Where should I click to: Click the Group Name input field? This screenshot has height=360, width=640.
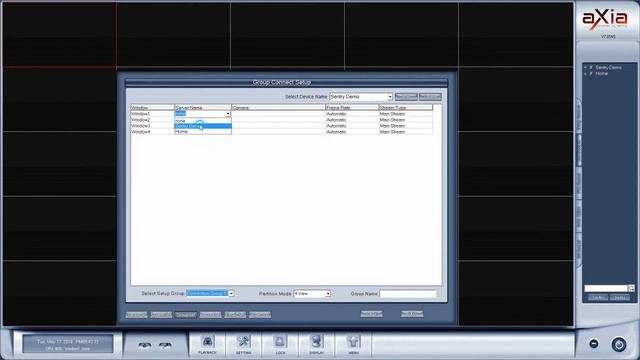point(408,293)
